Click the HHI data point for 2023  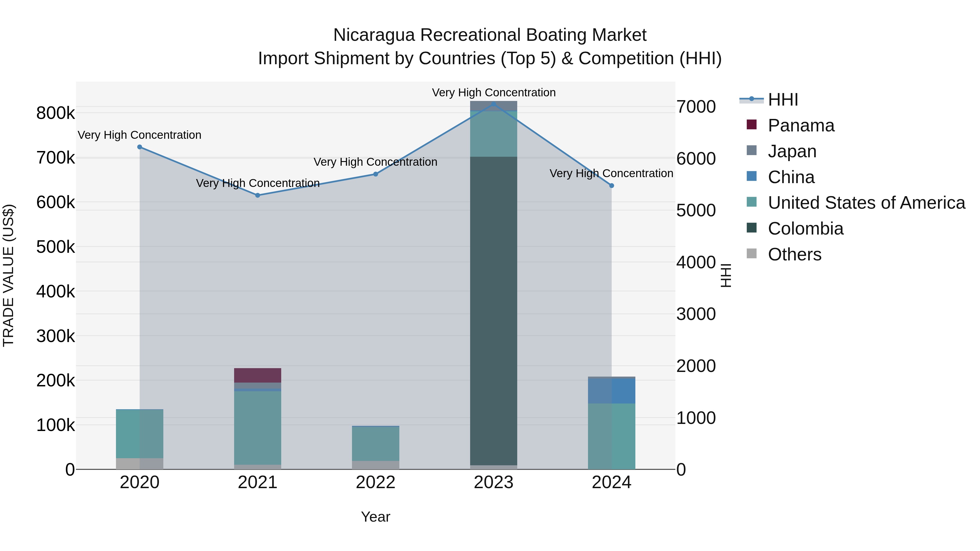[494, 104]
